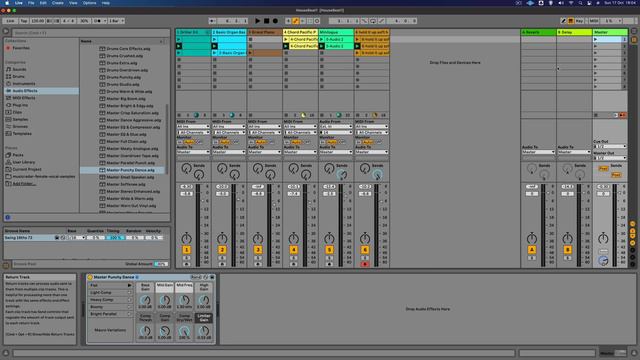Image resolution: width=640 pixels, height=360 pixels.
Task: Open the Master Out dropdown
Action: point(610,158)
